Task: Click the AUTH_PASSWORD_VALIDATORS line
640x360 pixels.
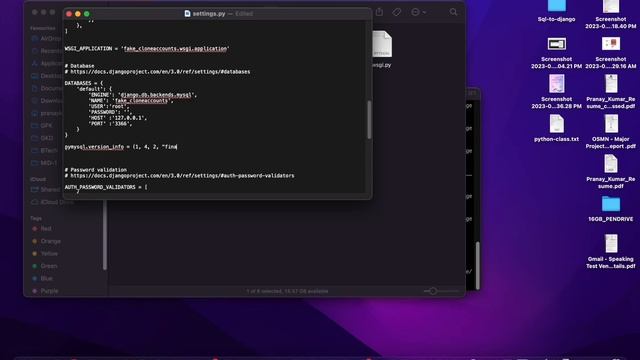Action: [x=106, y=187]
